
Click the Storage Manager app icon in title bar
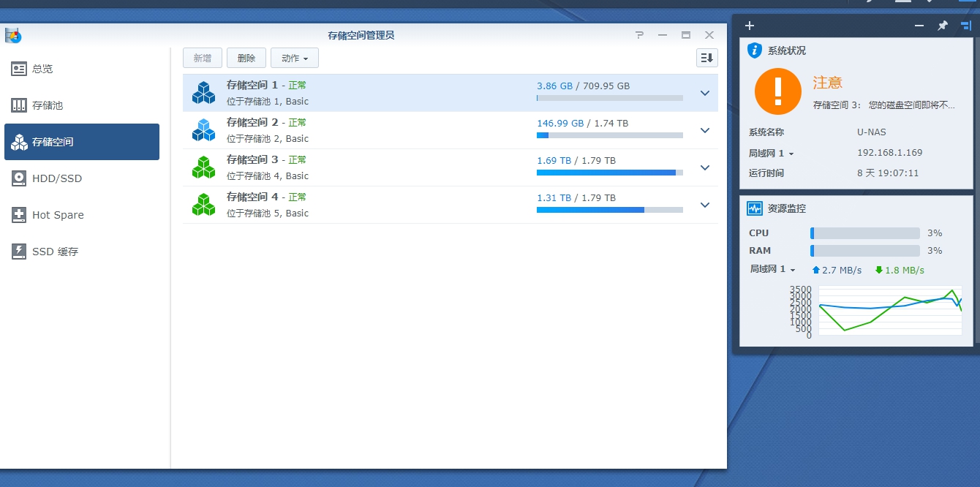[12, 35]
